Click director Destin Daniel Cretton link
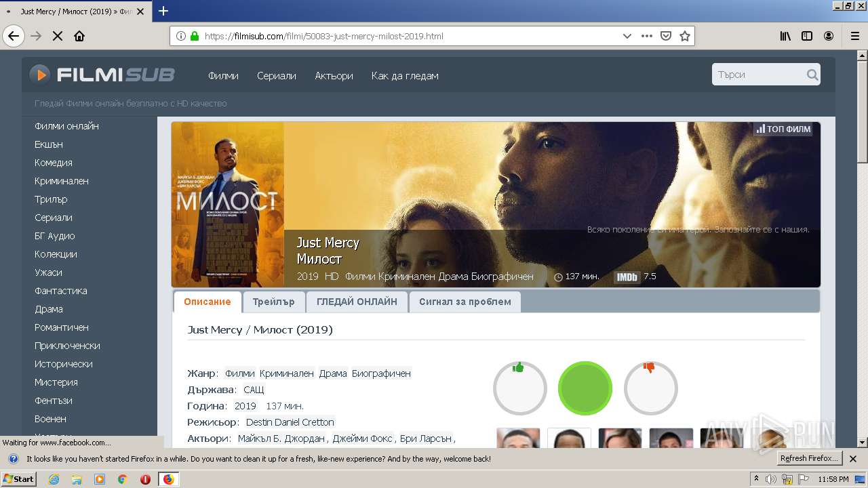Viewport: 868px width, 488px height. point(290,422)
